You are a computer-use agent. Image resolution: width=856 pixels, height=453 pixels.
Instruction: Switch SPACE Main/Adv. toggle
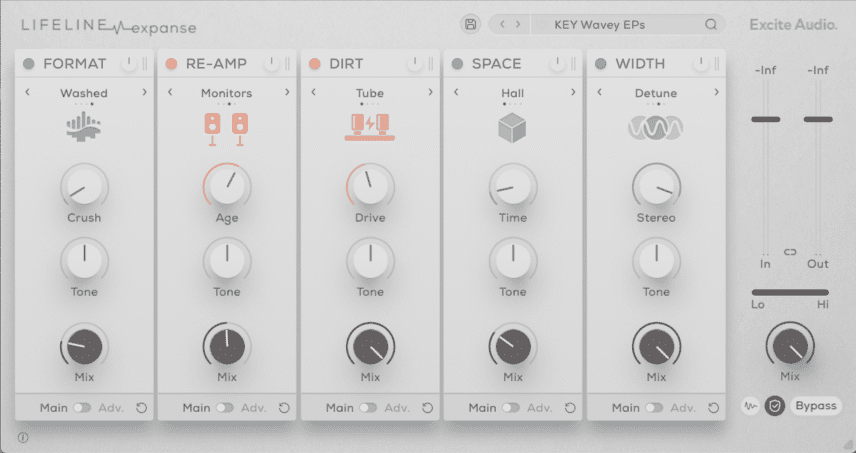click(511, 408)
